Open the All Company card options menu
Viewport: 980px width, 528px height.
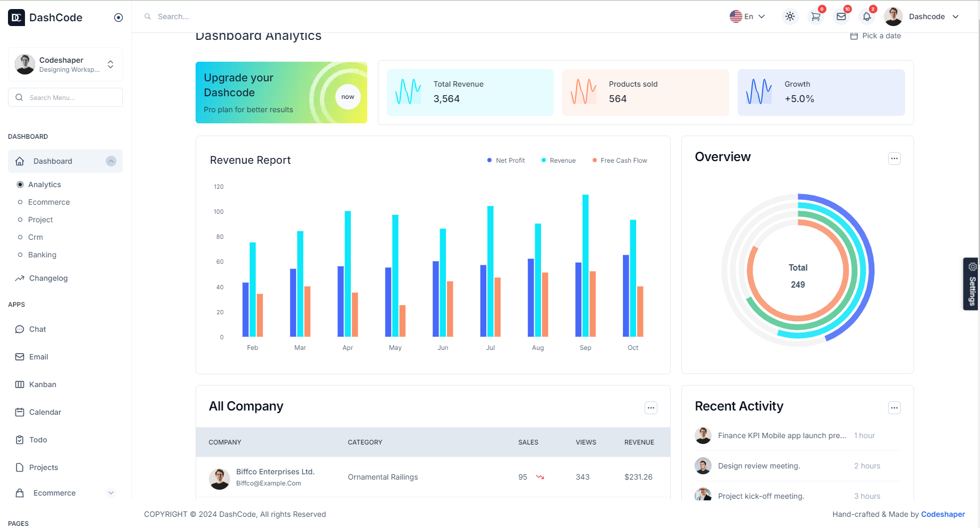[651, 408]
